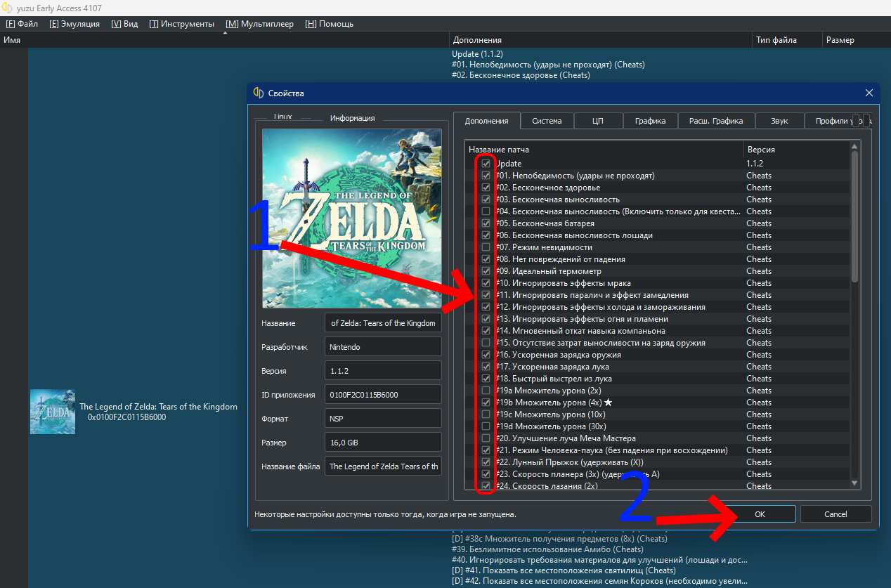Toggle checkbox for #01 Непобедимость
Image resolution: width=891 pixels, height=588 pixels.
coord(486,176)
